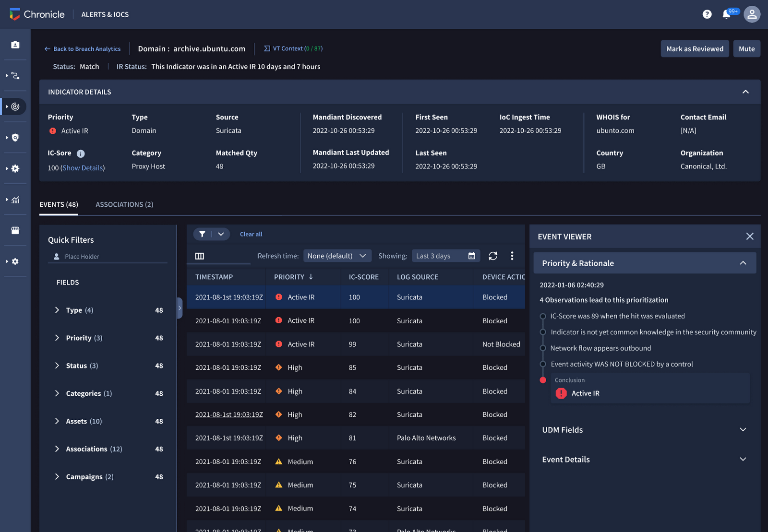Select the event row with IC-Score 99
768x532 pixels.
356,344
